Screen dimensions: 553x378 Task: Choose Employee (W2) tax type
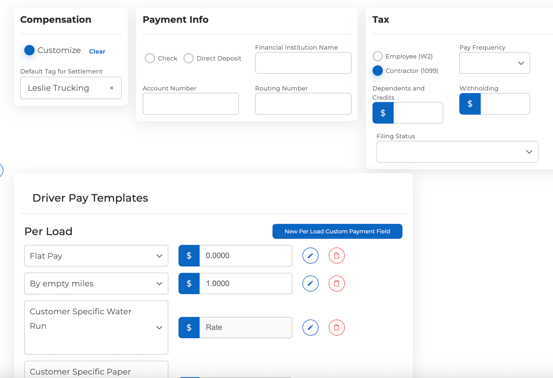[x=378, y=56]
